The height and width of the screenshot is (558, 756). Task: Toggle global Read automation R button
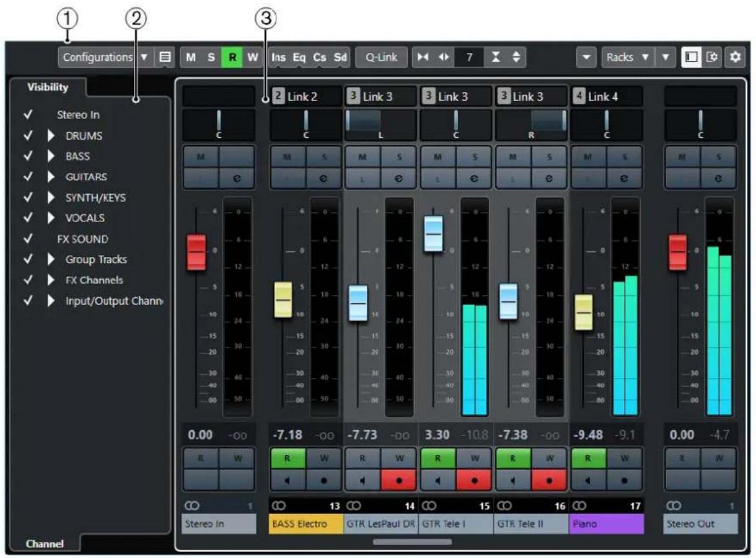232,58
